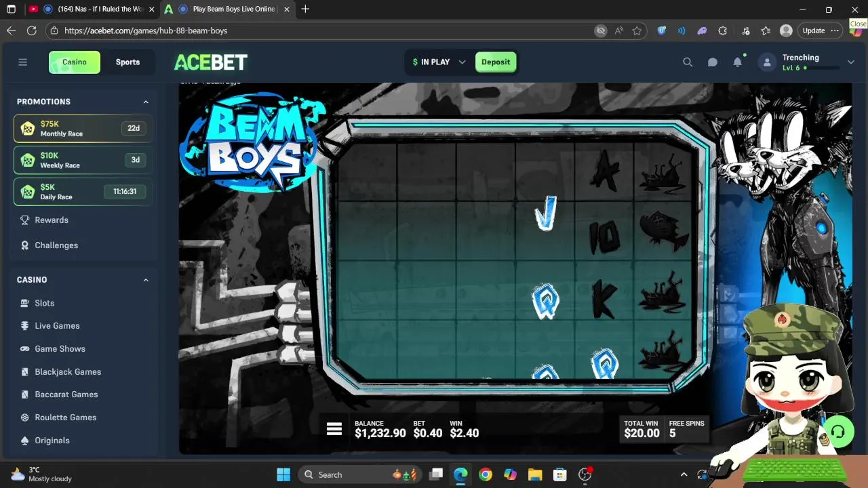
Task: Switch to the Nas YouTube tab
Action: [92, 9]
